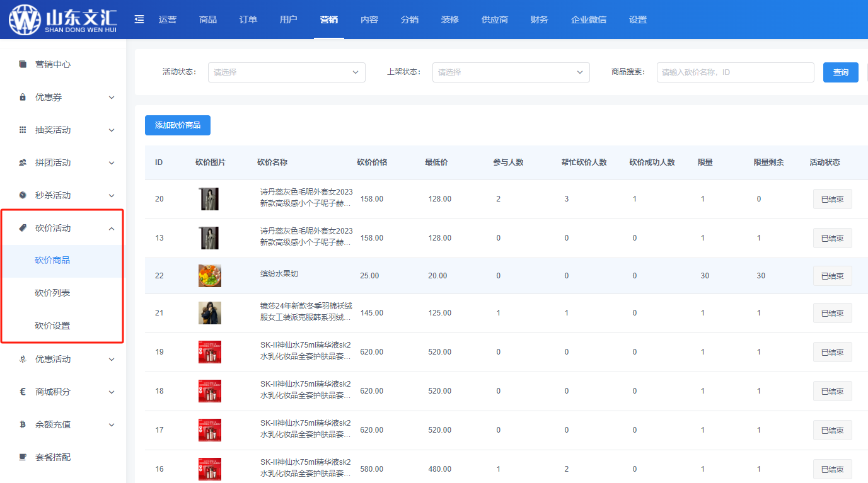Image resolution: width=868 pixels, height=483 pixels.
Task: Click 已结束 status for ID 22
Action: [x=833, y=276]
